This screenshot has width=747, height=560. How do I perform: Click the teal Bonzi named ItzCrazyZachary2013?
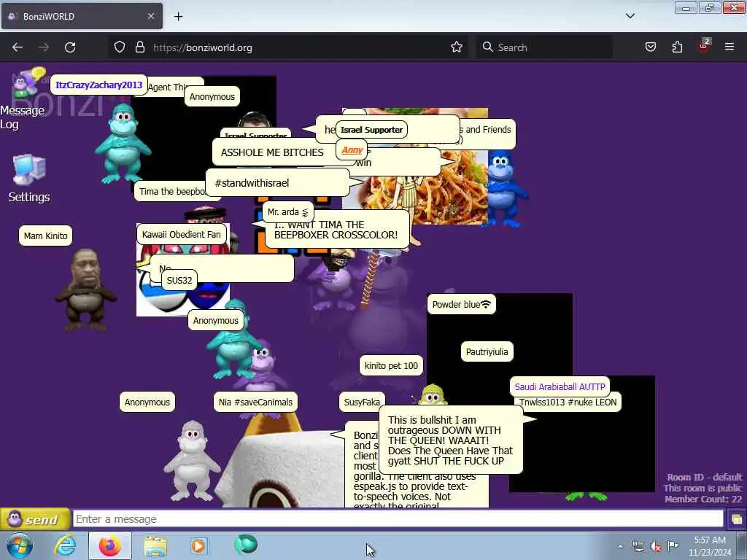point(123,144)
